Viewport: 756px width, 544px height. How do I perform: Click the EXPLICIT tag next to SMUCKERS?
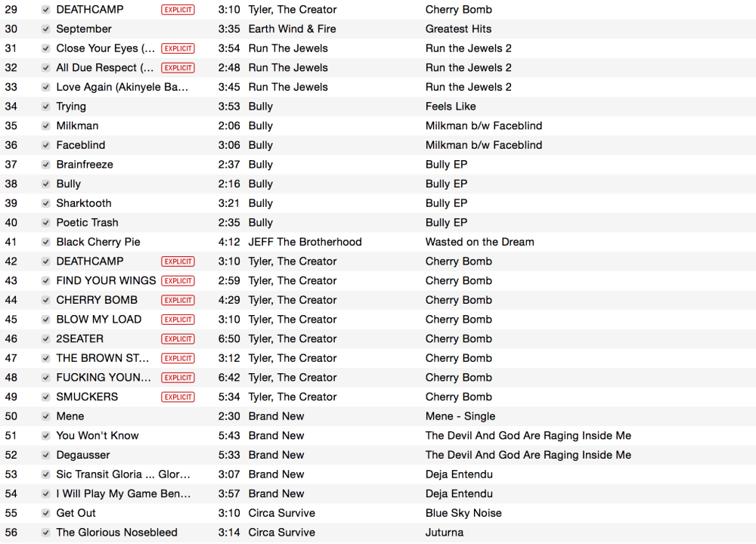tap(178, 397)
